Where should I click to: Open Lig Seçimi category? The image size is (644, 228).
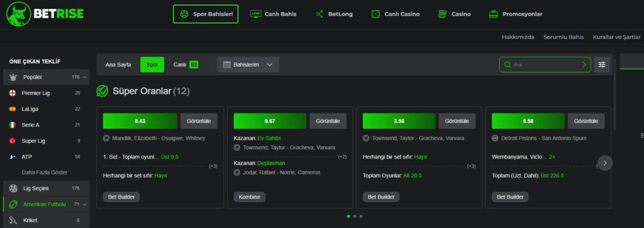click(46, 188)
